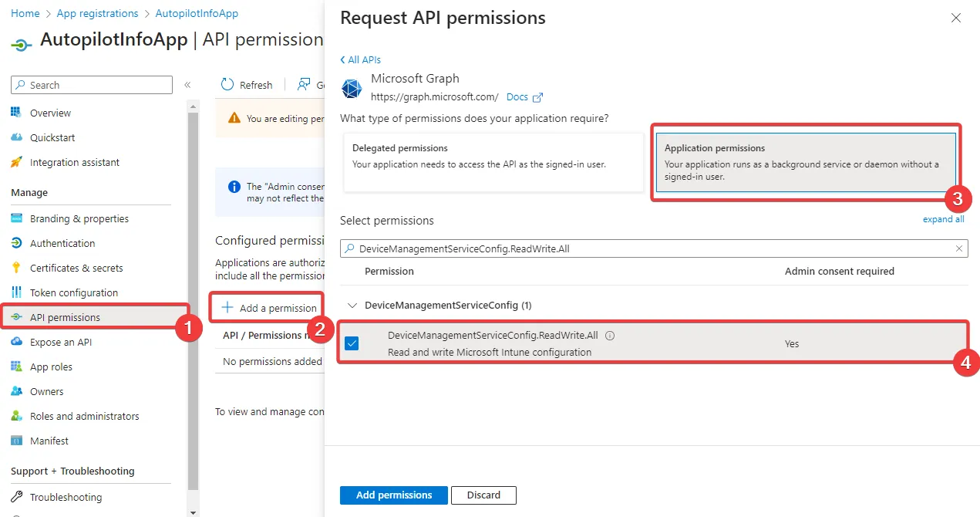980x517 pixels.
Task: Click the API permissions sidebar icon
Action: coord(16,317)
